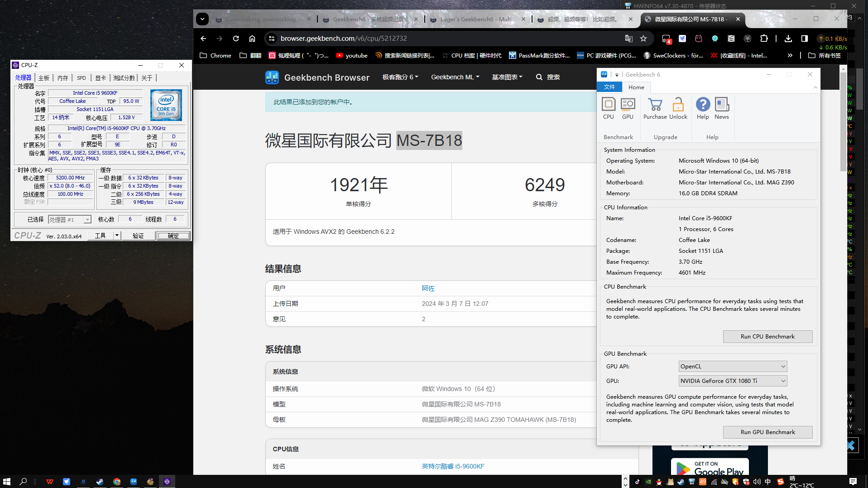Image resolution: width=868 pixels, height=488 pixels.
Task: Switch to CPU-Z 内存 tab
Action: [x=63, y=78]
